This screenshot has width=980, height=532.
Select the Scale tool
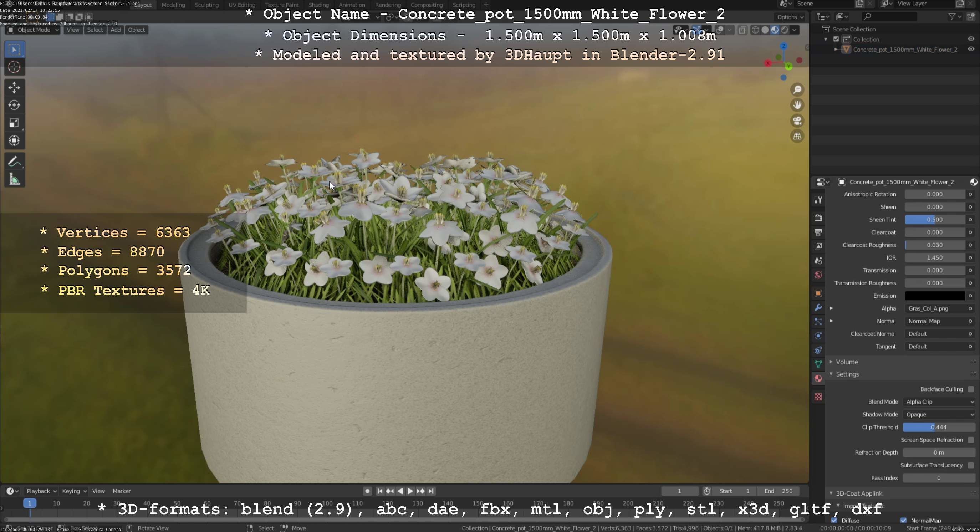[x=15, y=123]
